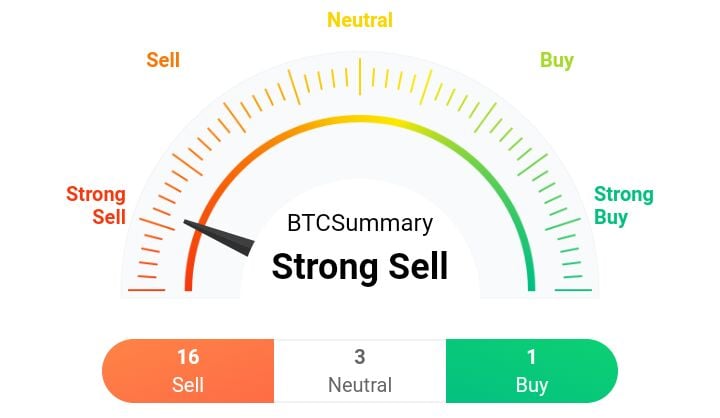720x418 pixels.
Task: Click the orange Sell label above gauge
Action: coord(163,60)
